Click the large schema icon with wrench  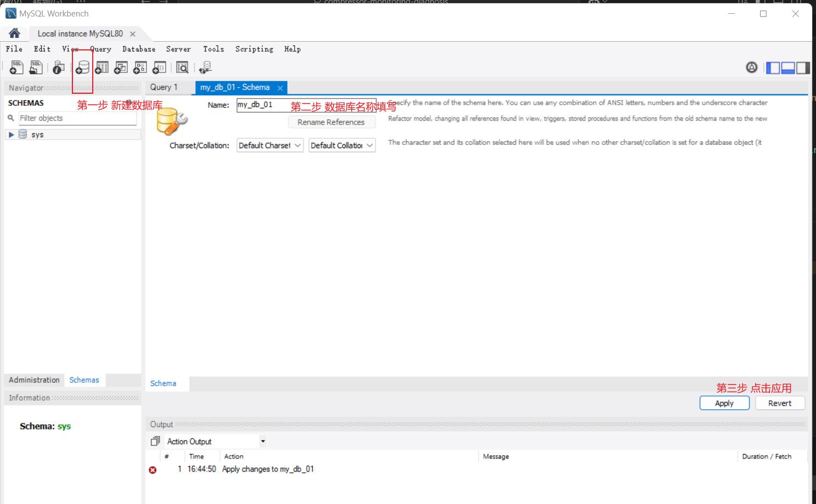(172, 121)
